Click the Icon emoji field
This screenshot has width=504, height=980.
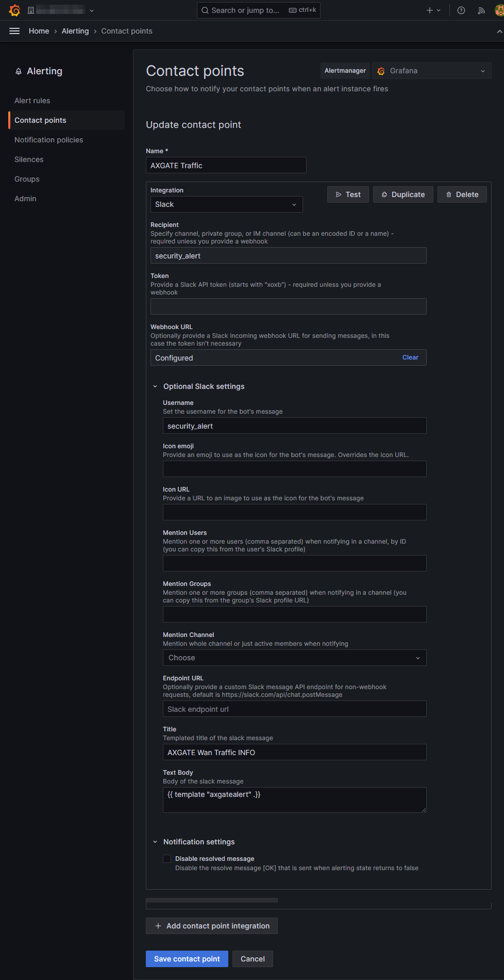pos(295,469)
